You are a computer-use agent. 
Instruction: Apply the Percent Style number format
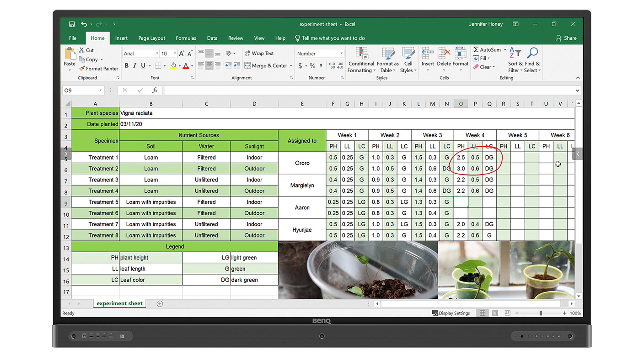point(313,65)
